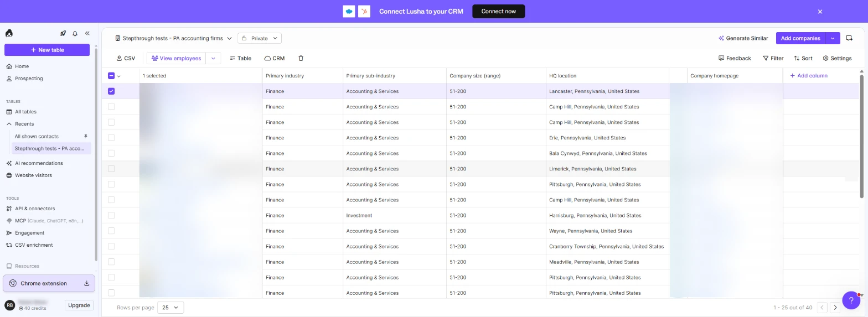Click the View employees button

coord(176,58)
